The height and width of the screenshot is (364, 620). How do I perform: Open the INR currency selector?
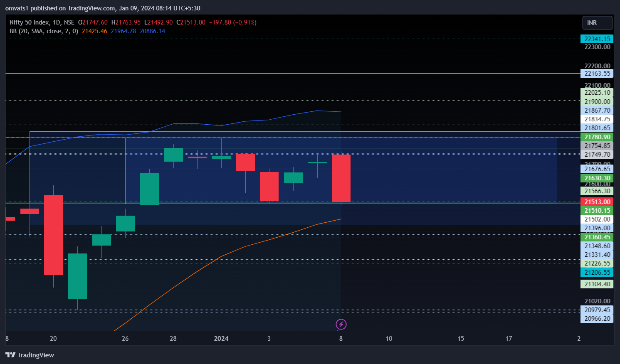click(597, 23)
